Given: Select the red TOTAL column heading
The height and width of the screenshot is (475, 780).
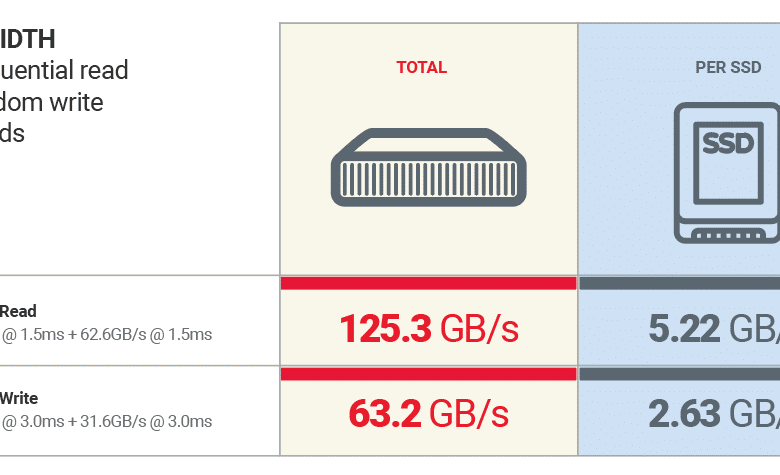Looking at the screenshot, I should pos(421,67).
